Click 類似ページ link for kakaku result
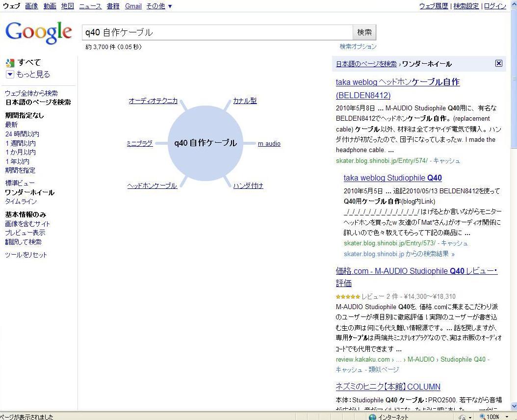The width and height of the screenshot is (517, 420). (x=384, y=369)
